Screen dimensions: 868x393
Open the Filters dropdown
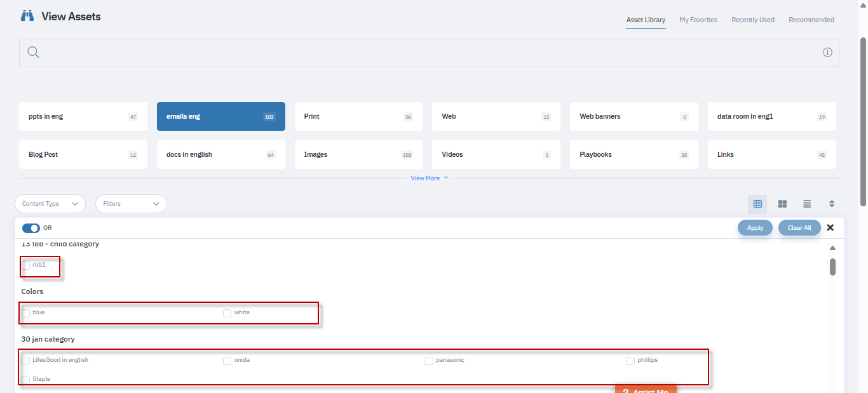pos(131,204)
